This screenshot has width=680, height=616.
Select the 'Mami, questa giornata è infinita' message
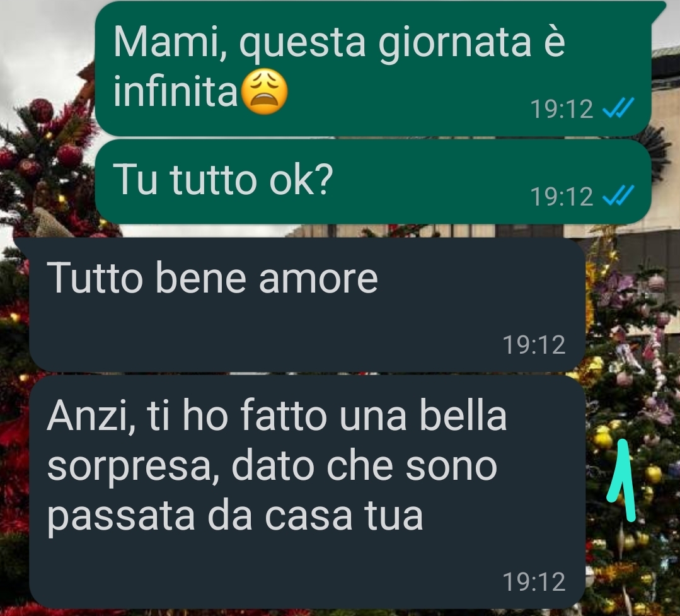tap(373, 69)
